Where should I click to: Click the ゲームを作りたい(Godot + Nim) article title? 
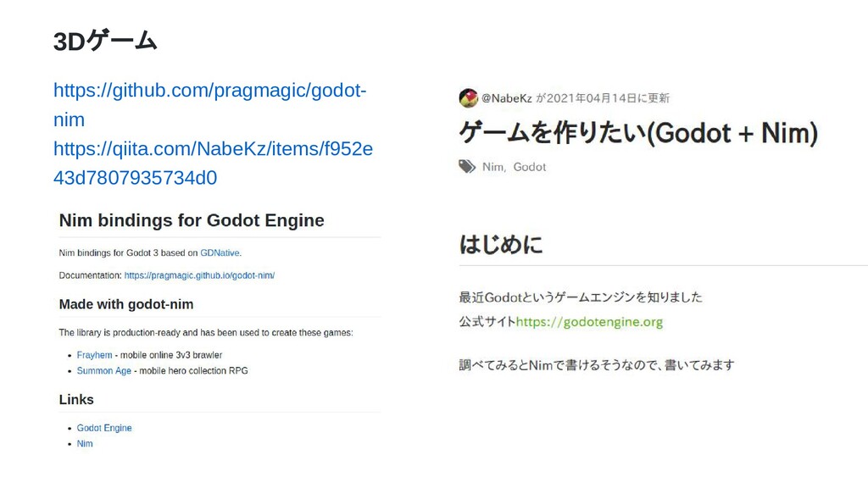(638, 133)
